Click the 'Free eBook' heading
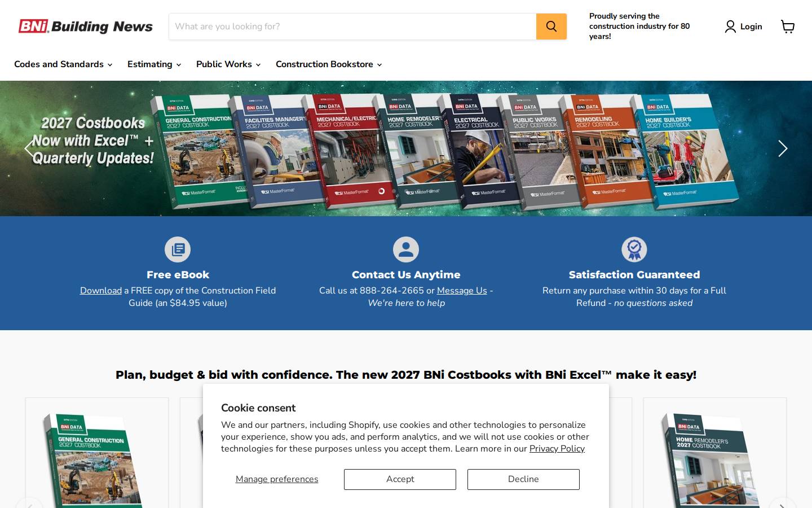Screen dimensions: 812x508 (x=178, y=275)
